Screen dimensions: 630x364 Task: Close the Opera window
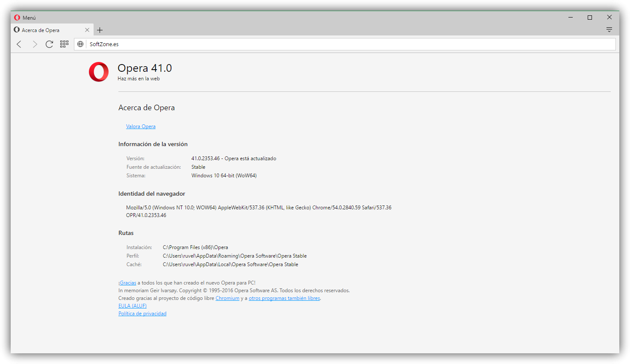coord(609,18)
